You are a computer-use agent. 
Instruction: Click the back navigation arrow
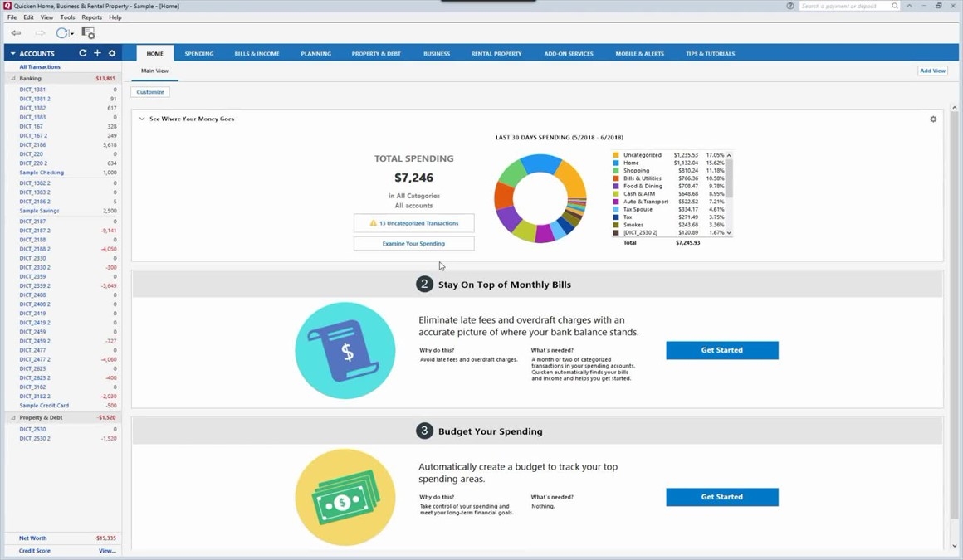pyautogui.click(x=16, y=33)
